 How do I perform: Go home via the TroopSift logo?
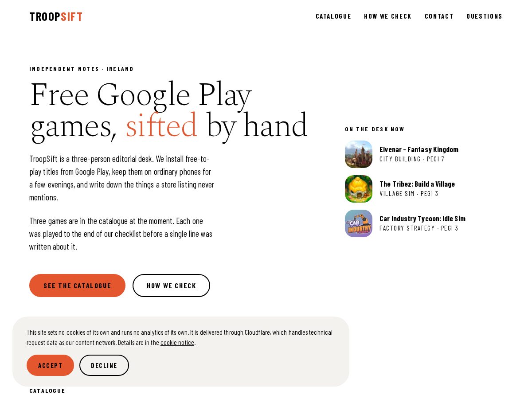coord(56,17)
